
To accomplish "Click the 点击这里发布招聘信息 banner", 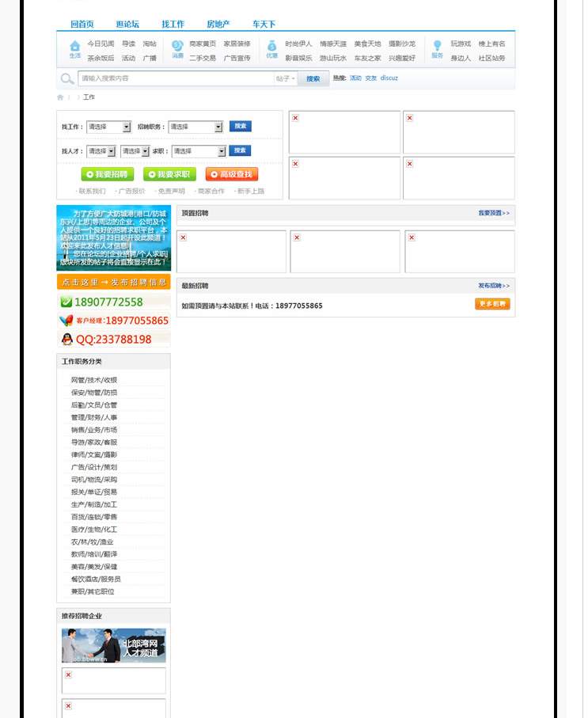I will 114,282.
